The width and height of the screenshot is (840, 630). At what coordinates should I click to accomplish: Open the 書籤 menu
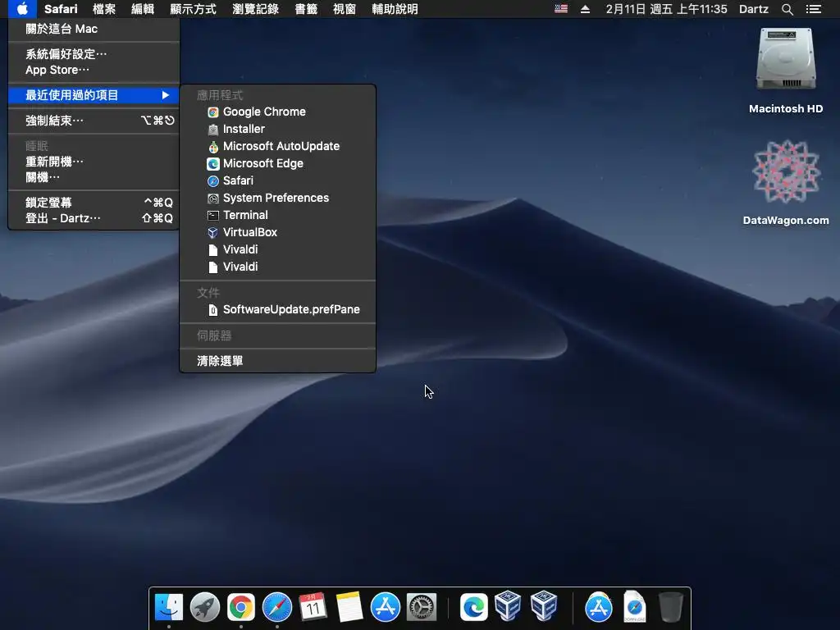coord(306,8)
